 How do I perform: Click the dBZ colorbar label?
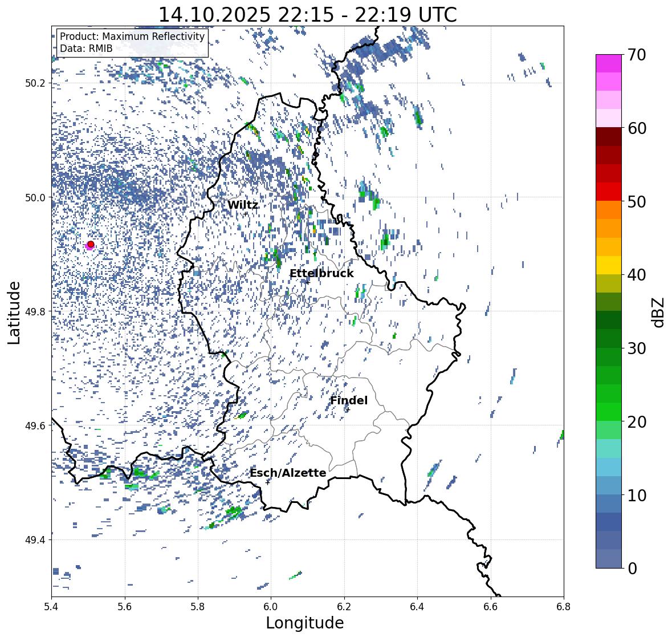coord(659,312)
